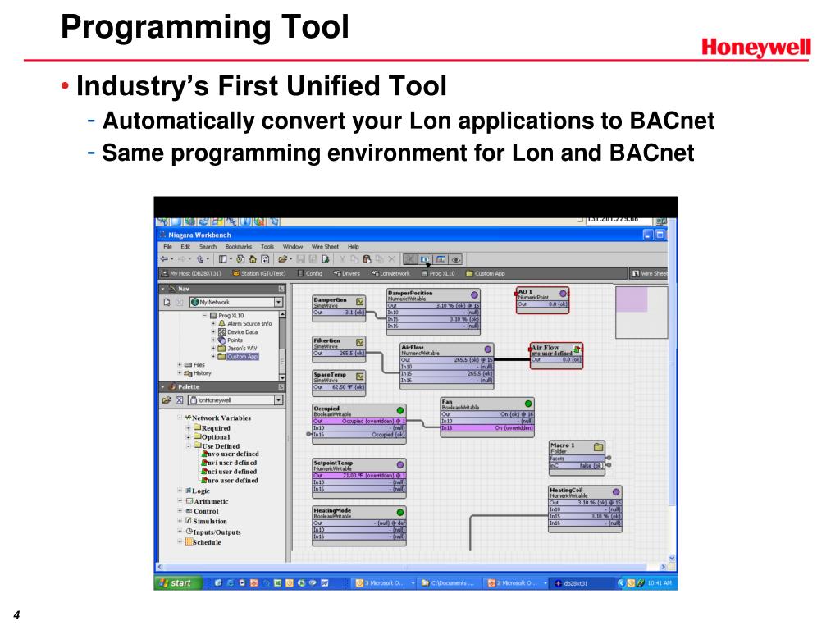
Task: Open the Wire Sheet menu
Action: [x=325, y=247]
